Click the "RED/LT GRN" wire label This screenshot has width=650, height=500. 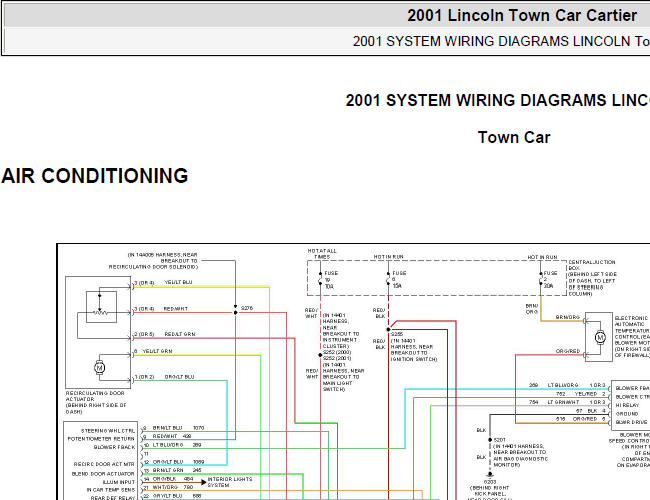tap(179, 334)
